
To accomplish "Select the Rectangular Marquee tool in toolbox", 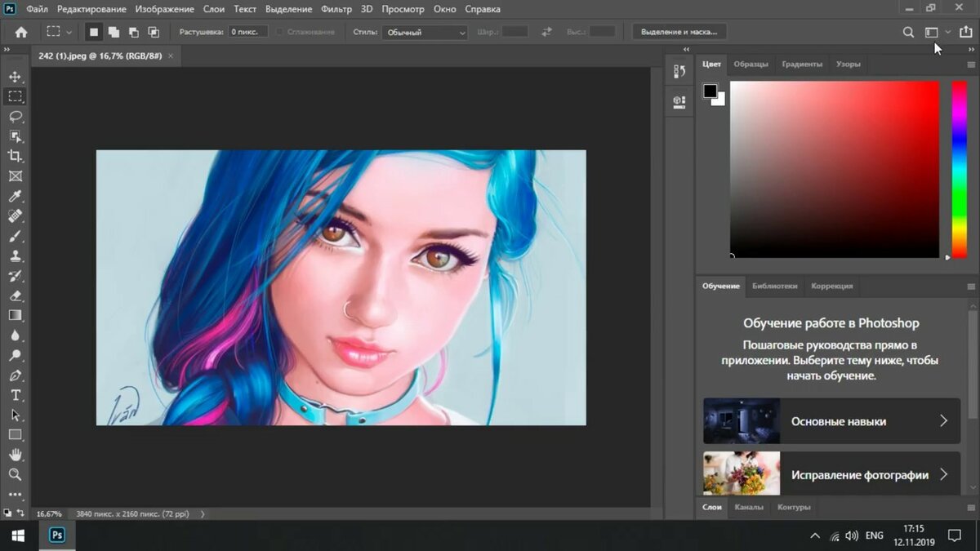I will coord(16,96).
